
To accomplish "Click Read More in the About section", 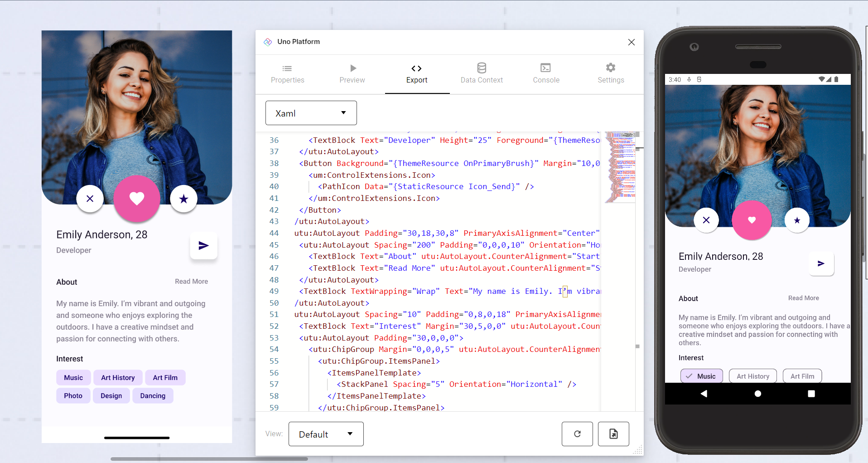I will 191,281.
